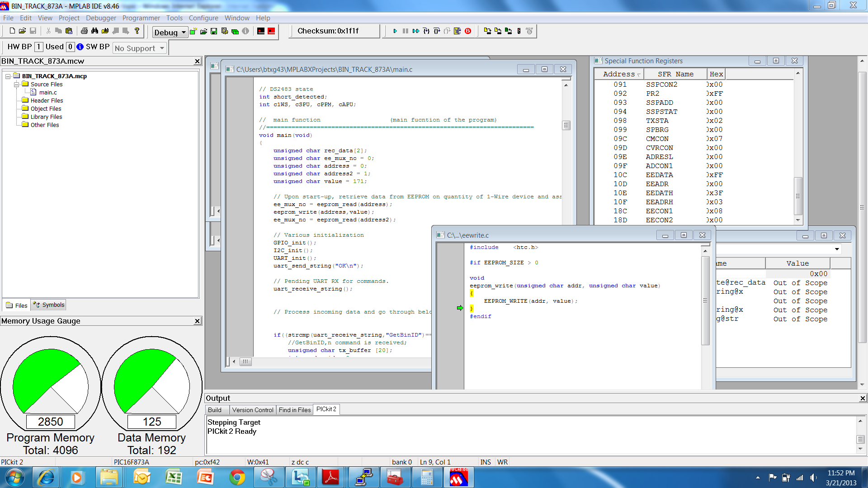Switch to the Version Control output tab
Screen dimensions: 868x488
[x=253, y=410]
